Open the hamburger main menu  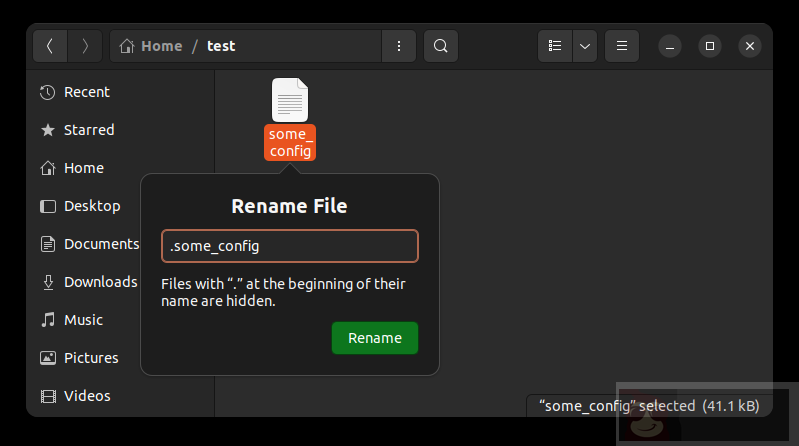click(x=622, y=46)
